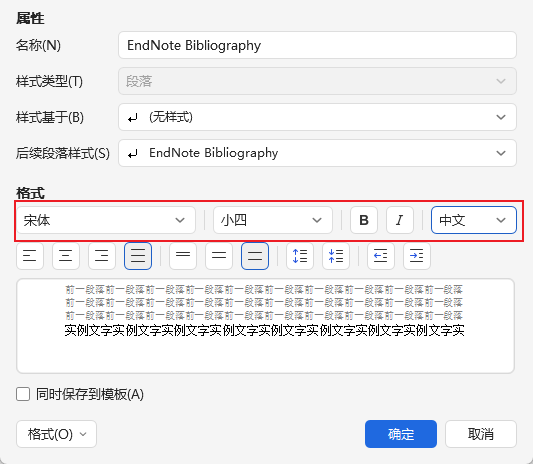This screenshot has height=464, width=533.
Task: Decrease paragraph spacing icon
Action: coord(336,256)
